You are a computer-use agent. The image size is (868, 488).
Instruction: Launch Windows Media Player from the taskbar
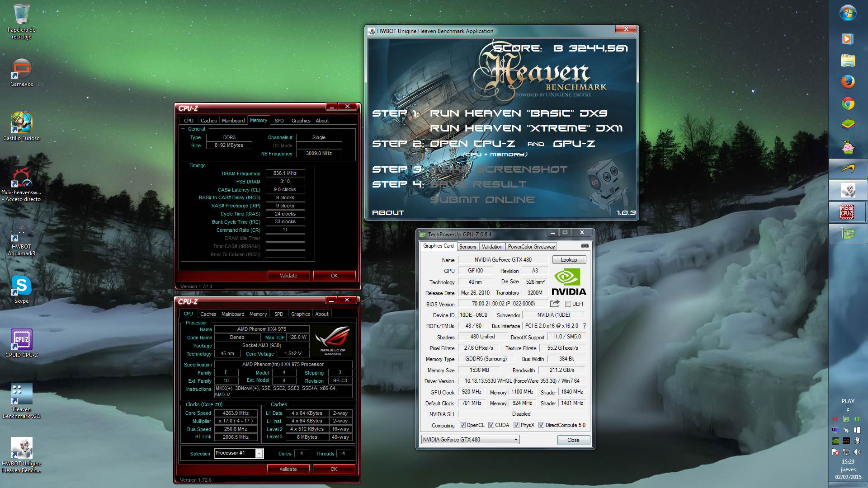pyautogui.click(x=848, y=39)
